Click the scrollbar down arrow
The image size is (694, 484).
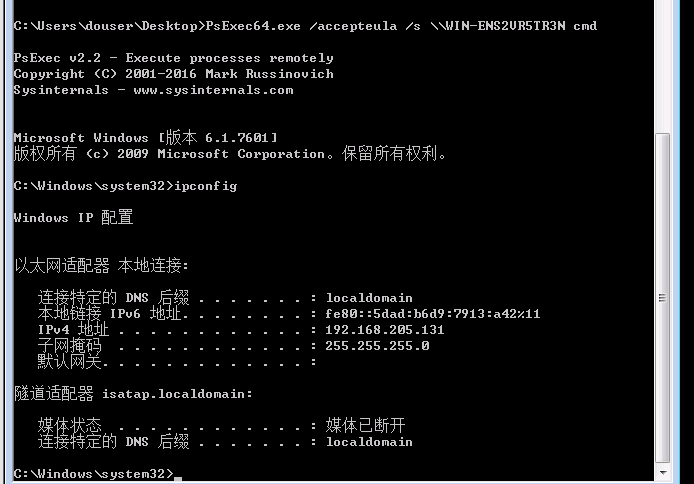pos(662,472)
